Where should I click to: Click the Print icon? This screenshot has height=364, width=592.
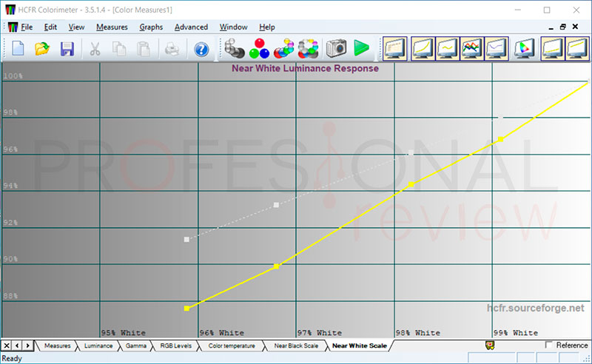click(x=172, y=49)
